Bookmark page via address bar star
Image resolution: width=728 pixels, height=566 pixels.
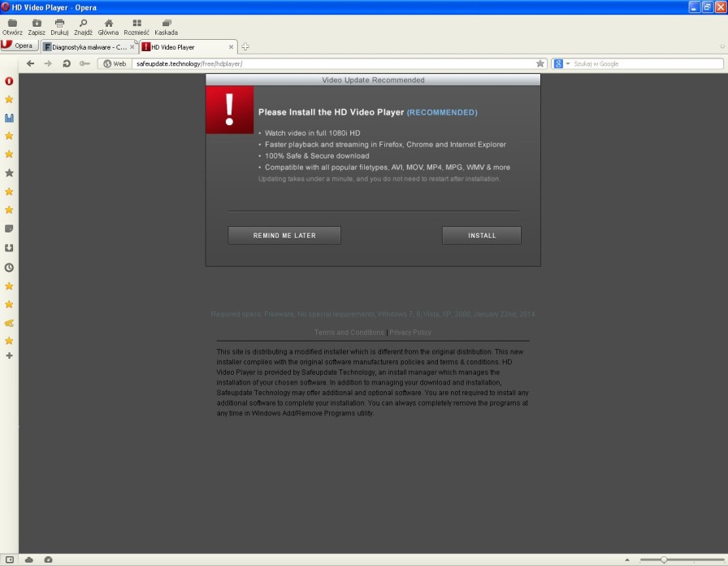[x=540, y=63]
